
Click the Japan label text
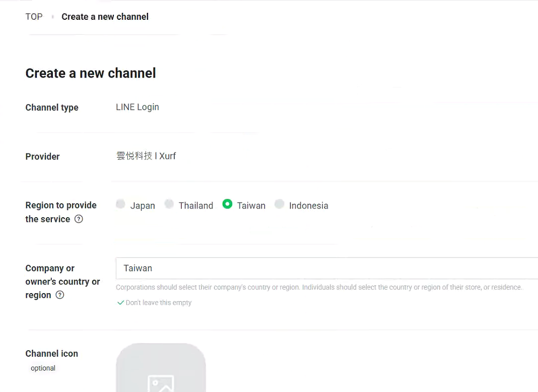(143, 206)
